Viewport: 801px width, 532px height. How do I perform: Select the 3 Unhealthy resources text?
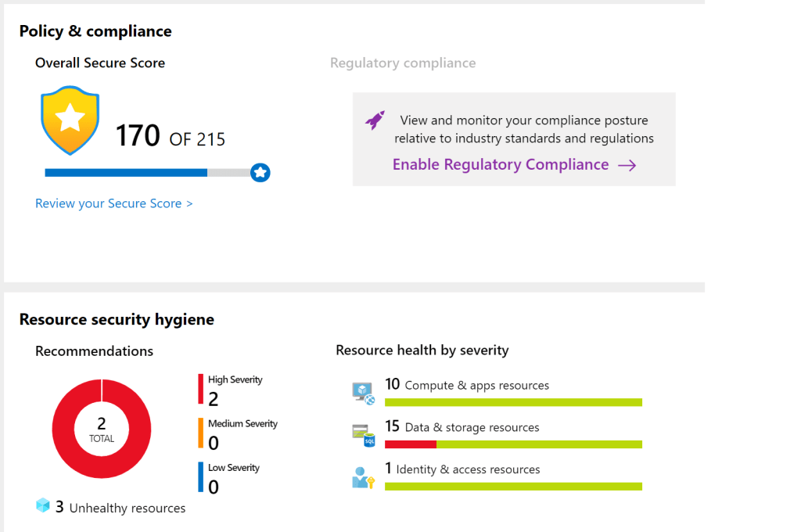click(120, 508)
